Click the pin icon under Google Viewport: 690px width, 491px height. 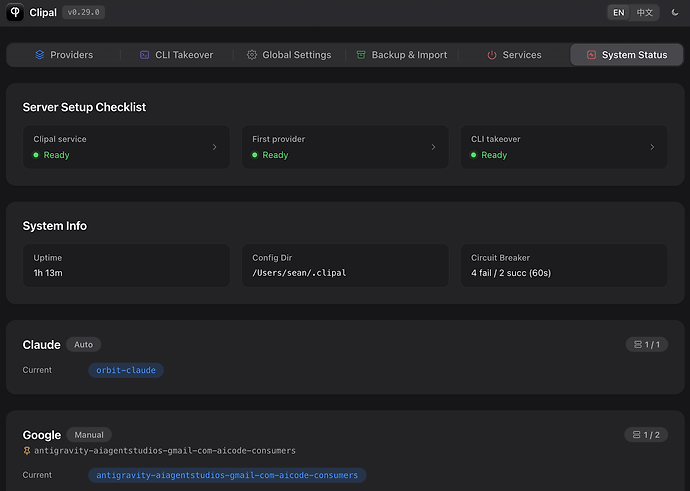[x=27, y=451]
